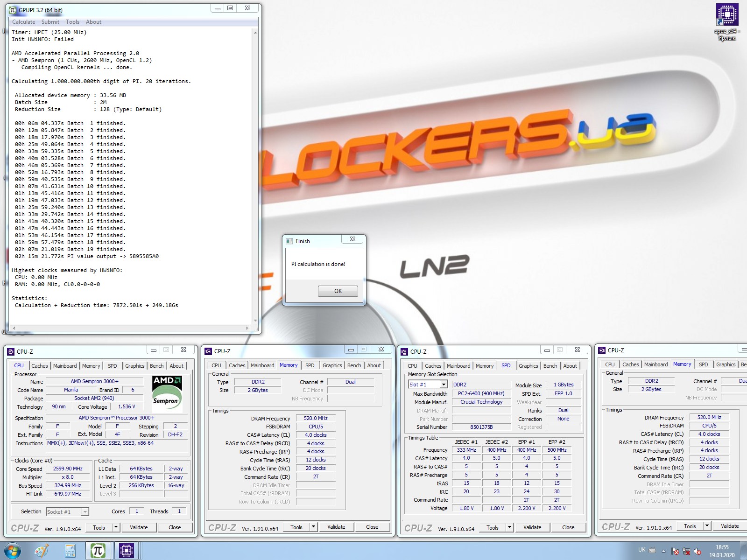Open the Windows Start menu

coord(12,551)
